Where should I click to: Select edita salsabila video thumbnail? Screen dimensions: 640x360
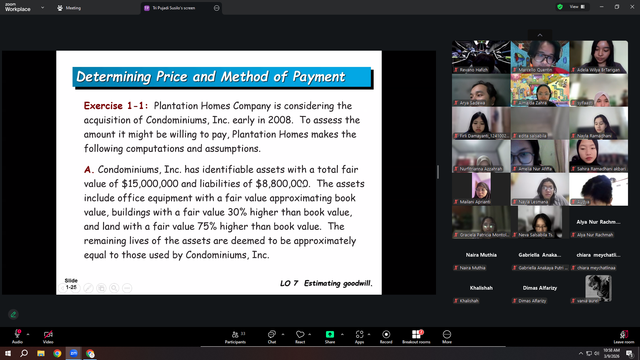point(540,123)
